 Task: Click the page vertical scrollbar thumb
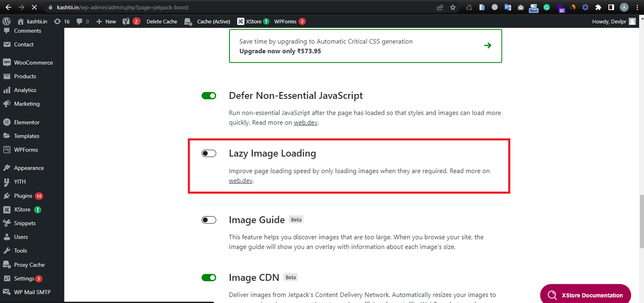641,222
